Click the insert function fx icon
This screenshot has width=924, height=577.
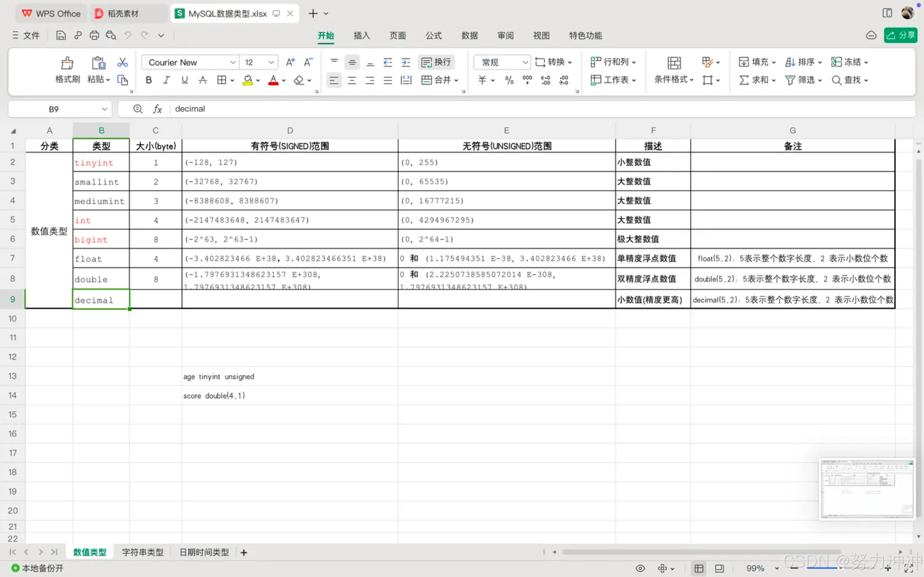point(157,109)
